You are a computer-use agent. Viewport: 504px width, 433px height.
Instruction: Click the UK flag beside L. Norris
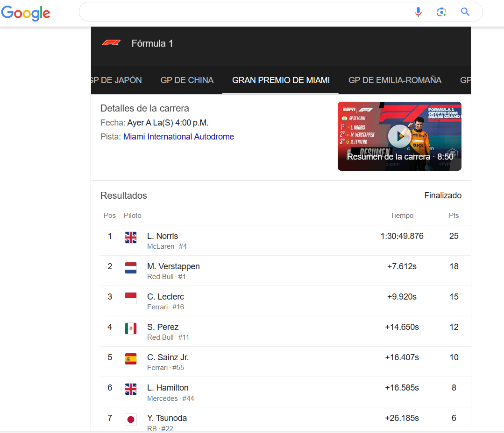pos(130,237)
